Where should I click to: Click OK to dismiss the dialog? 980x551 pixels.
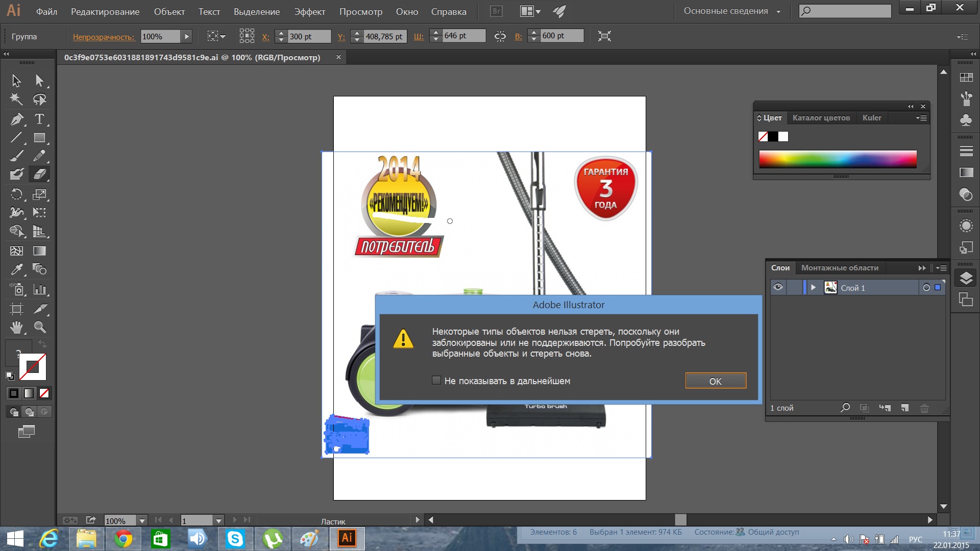pos(715,381)
